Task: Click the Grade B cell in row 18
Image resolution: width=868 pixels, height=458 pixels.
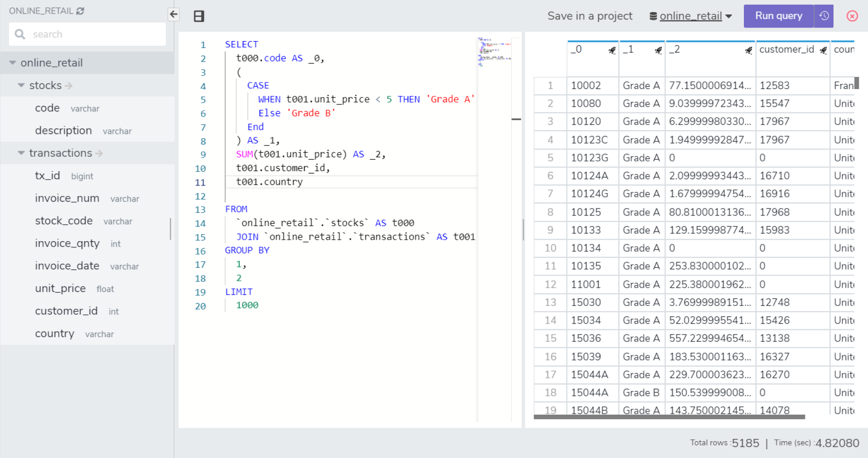Action: (x=641, y=393)
